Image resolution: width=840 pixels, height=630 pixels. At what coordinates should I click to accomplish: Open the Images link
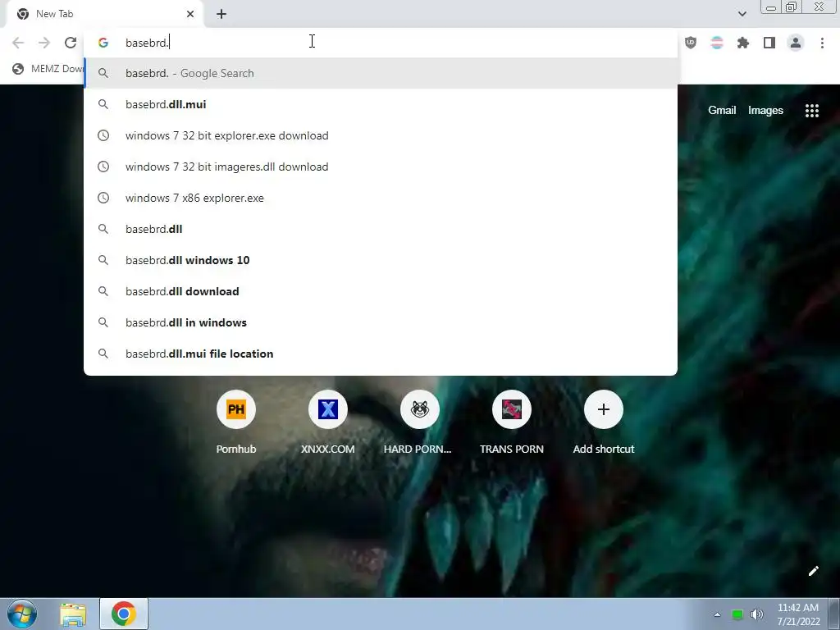tap(765, 111)
